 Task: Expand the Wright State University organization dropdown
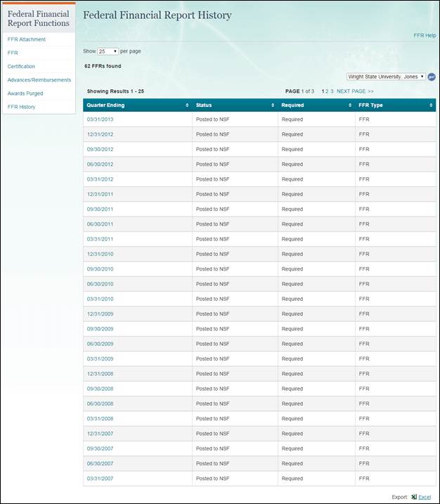386,77
